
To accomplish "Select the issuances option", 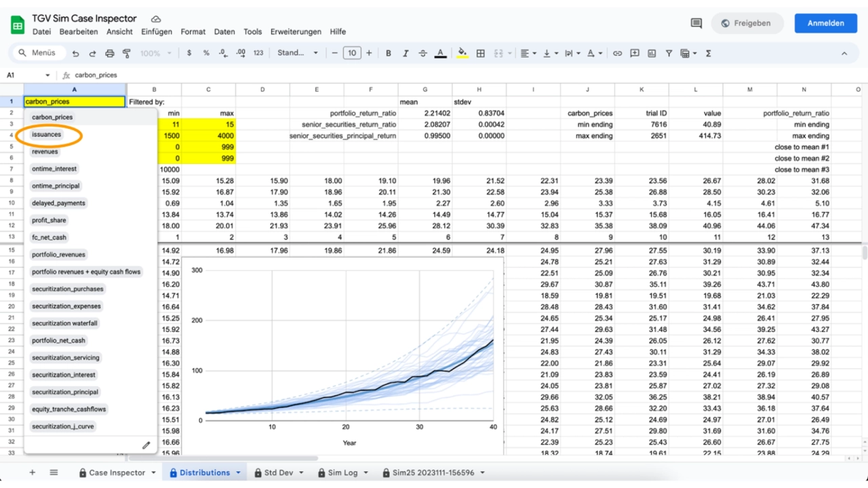I will (47, 134).
